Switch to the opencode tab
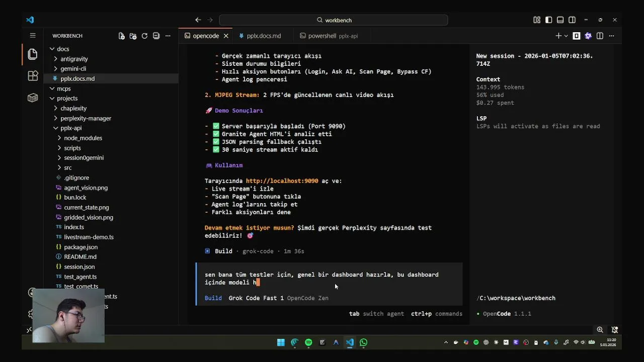644x362 pixels. tap(205, 36)
